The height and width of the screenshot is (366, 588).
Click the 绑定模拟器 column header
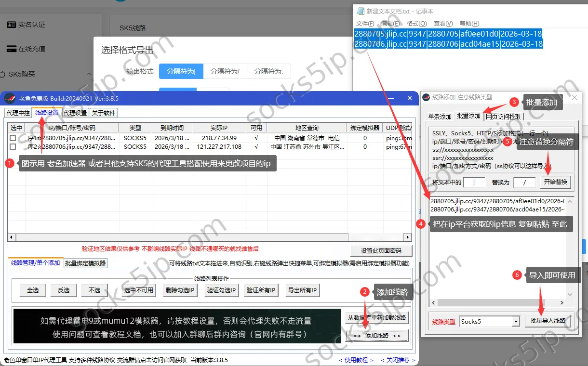pos(365,128)
